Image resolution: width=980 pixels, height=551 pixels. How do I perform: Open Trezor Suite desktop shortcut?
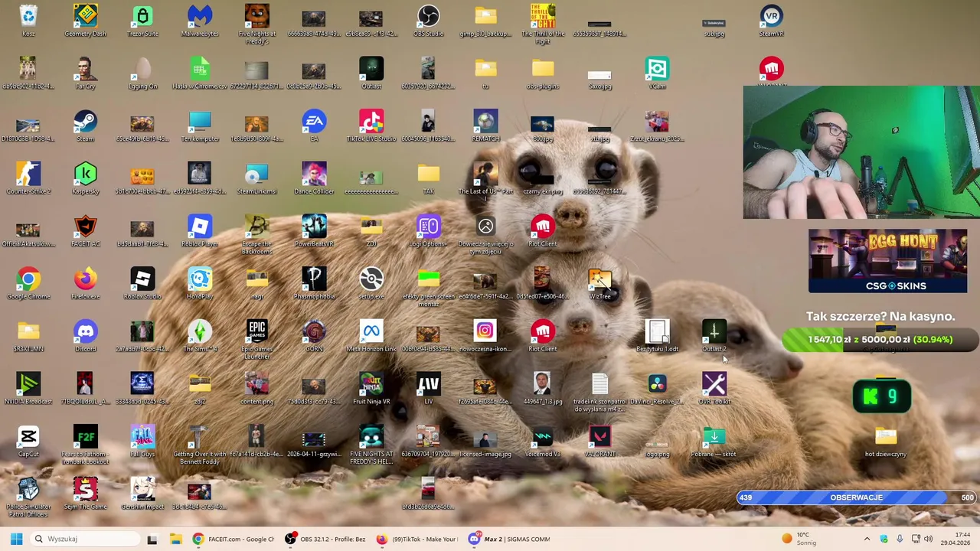coord(142,17)
